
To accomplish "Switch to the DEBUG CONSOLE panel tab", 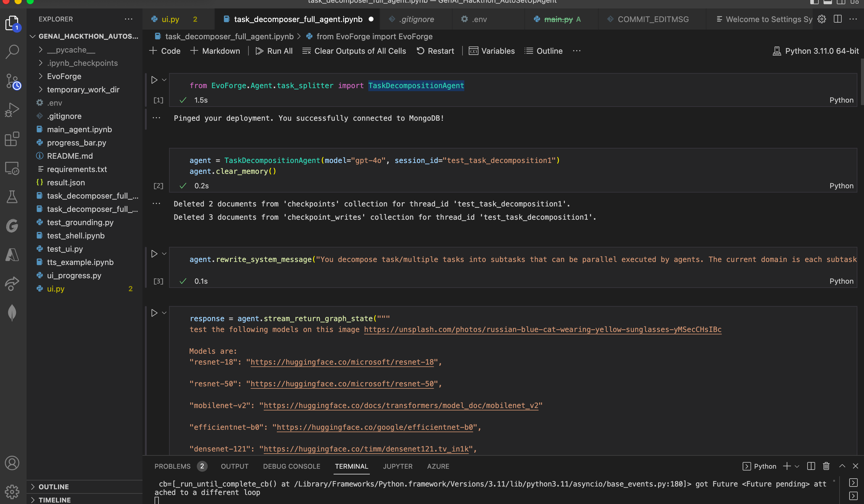I will pyautogui.click(x=291, y=466).
